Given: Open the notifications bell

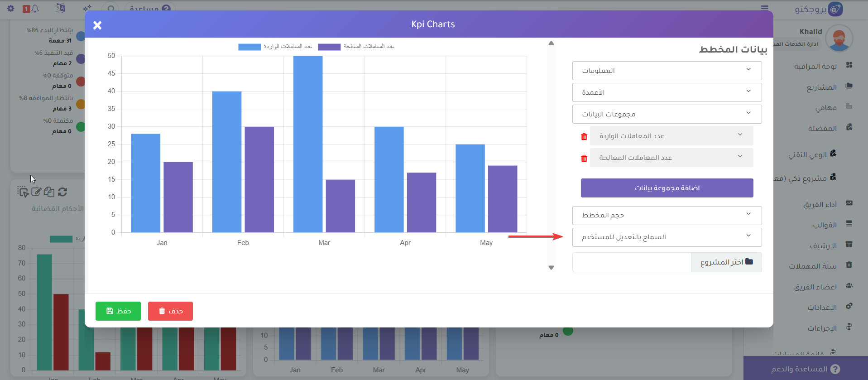Looking at the screenshot, I should 35,9.
